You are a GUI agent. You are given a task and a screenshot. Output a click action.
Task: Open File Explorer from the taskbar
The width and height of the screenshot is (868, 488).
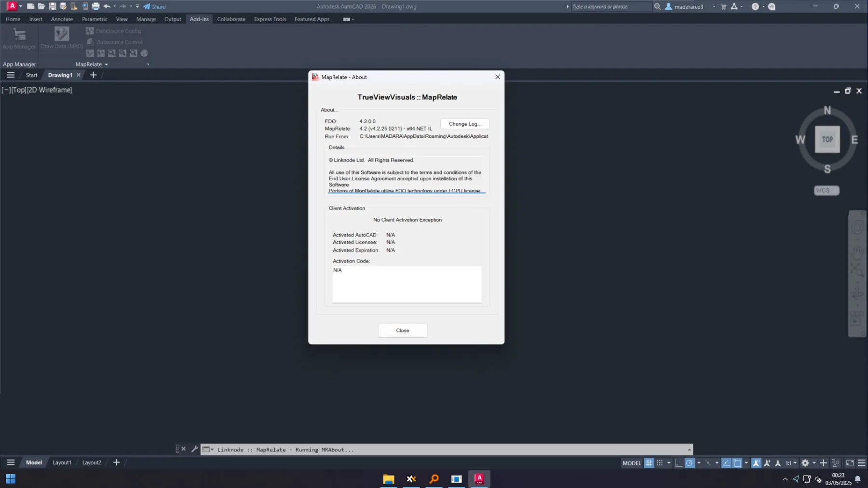coord(389,478)
